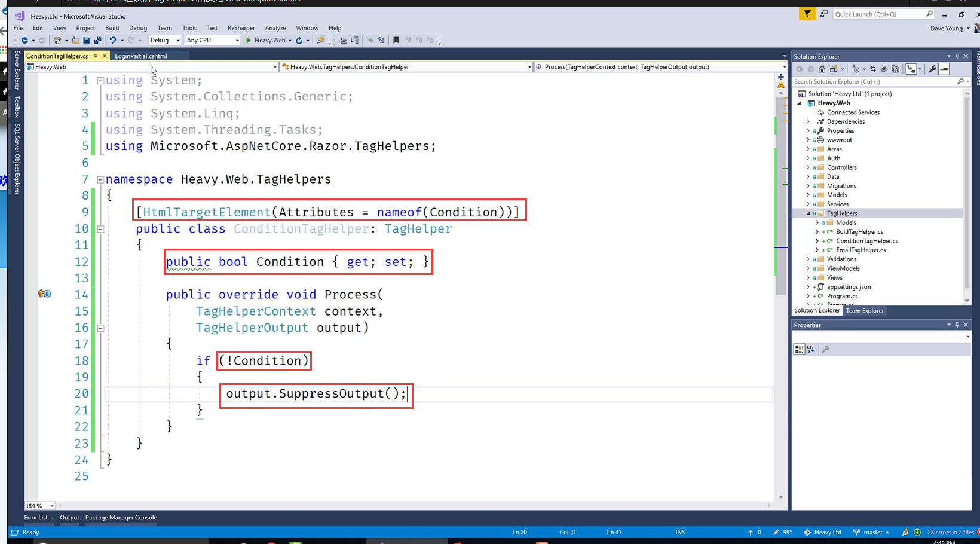Click the Undo toolbar icon

[112, 40]
